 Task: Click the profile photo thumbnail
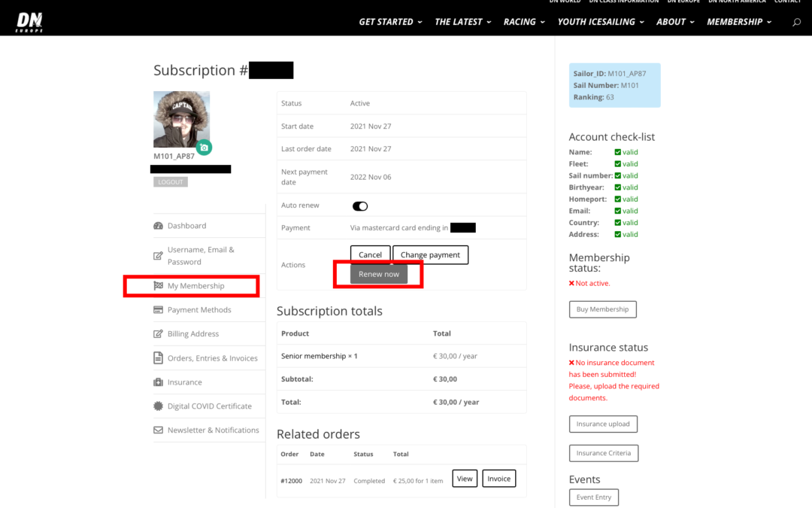tap(181, 119)
